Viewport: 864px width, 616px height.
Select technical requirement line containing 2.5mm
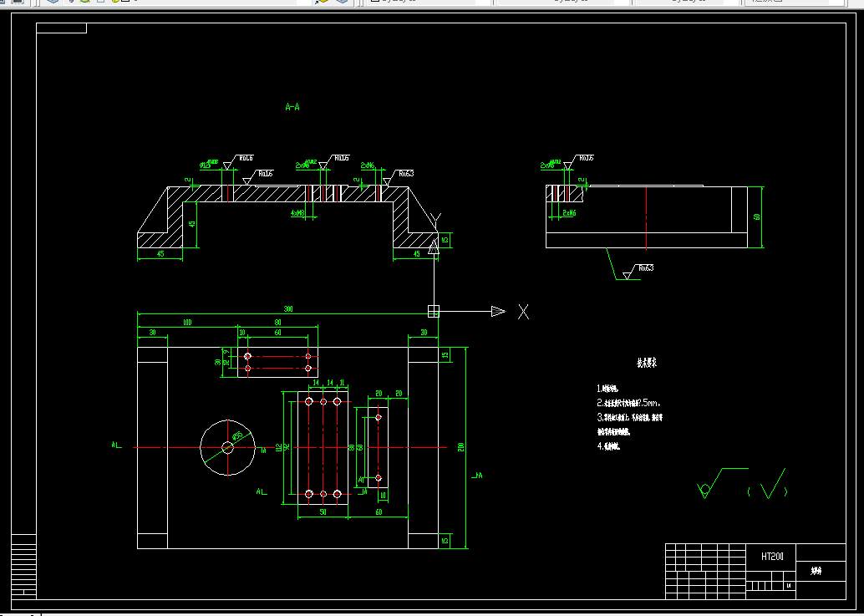point(628,404)
